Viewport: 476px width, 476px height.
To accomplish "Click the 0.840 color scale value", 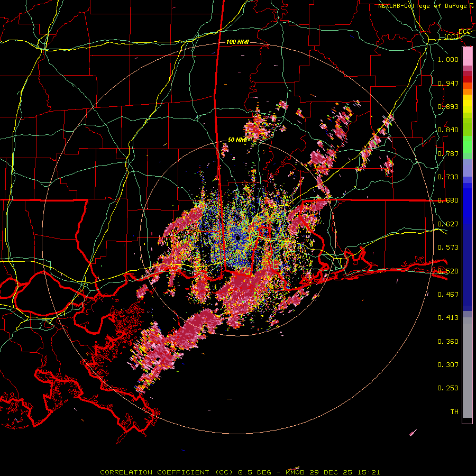I will [448, 130].
